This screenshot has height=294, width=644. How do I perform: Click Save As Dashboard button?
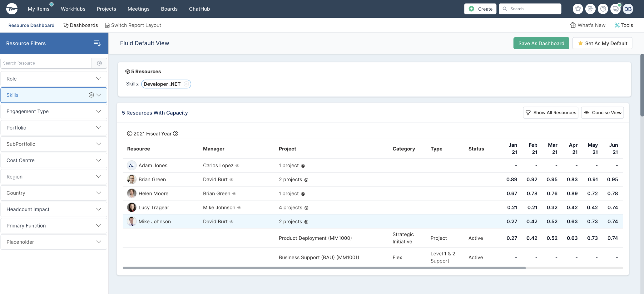(541, 43)
